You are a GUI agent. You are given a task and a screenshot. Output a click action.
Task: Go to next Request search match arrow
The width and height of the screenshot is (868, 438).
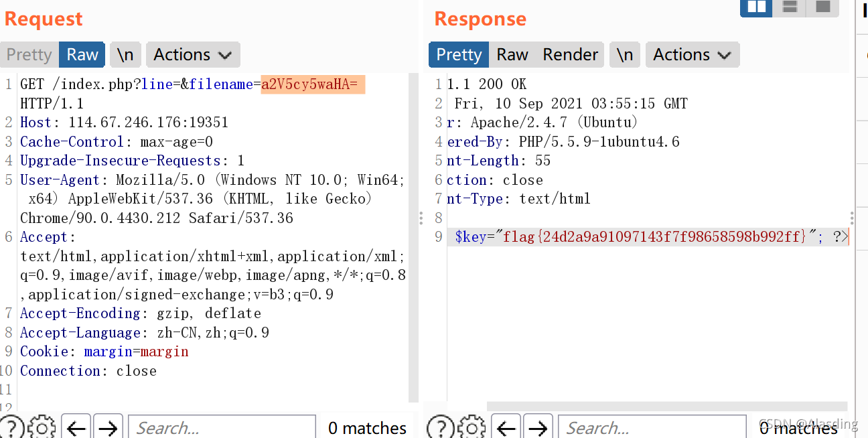(x=108, y=428)
